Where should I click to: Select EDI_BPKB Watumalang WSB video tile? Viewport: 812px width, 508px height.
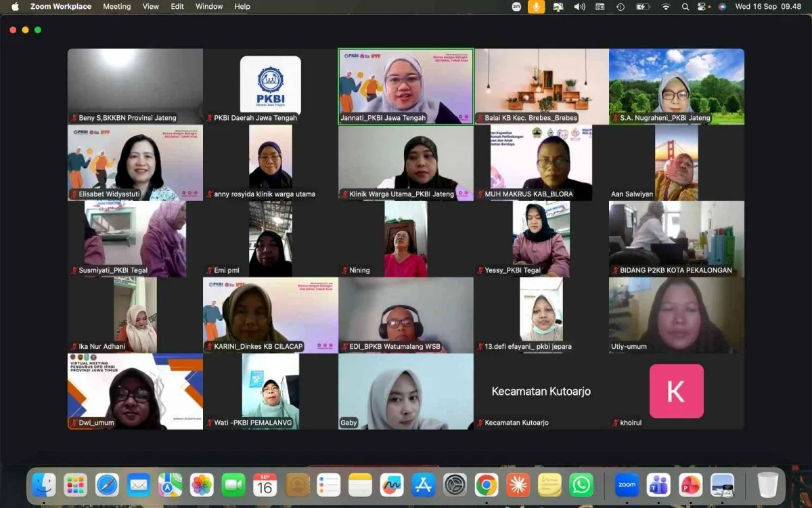click(406, 315)
